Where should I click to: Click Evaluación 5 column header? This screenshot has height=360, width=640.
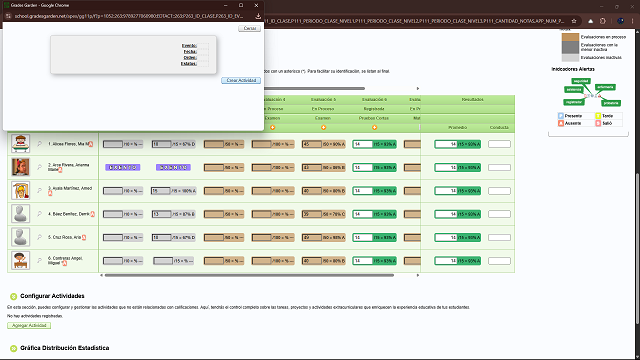pos(323,99)
